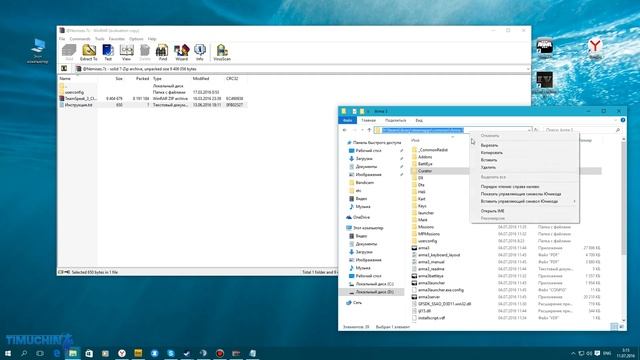
Task: Expand Вставить управляющий символ Юникода submenu
Action: (524, 201)
